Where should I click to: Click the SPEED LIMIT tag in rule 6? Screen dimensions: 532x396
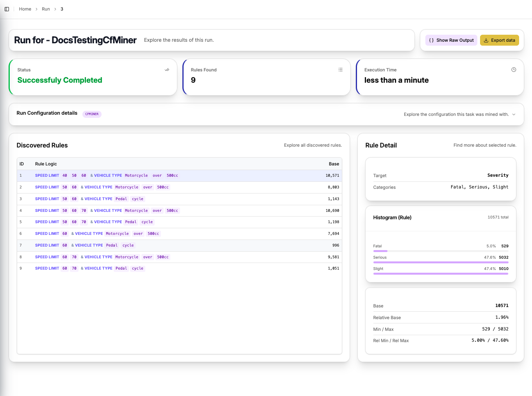coord(47,233)
